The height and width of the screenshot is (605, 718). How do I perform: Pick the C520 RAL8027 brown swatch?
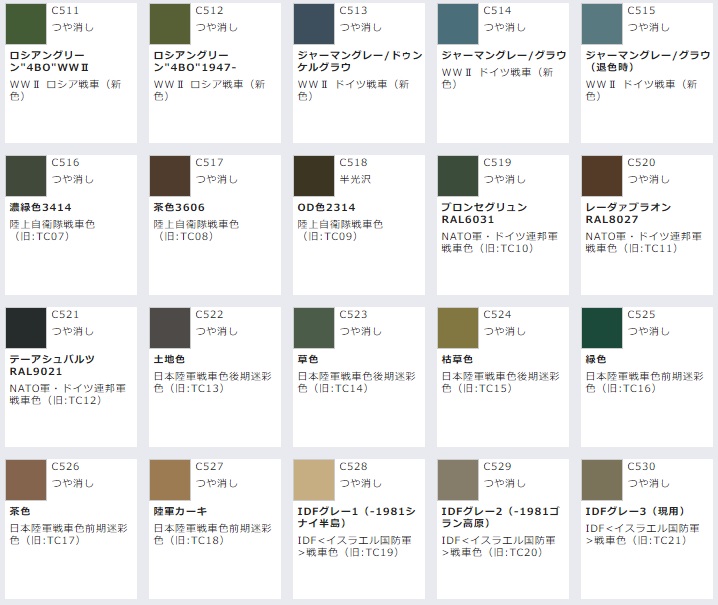point(602,176)
